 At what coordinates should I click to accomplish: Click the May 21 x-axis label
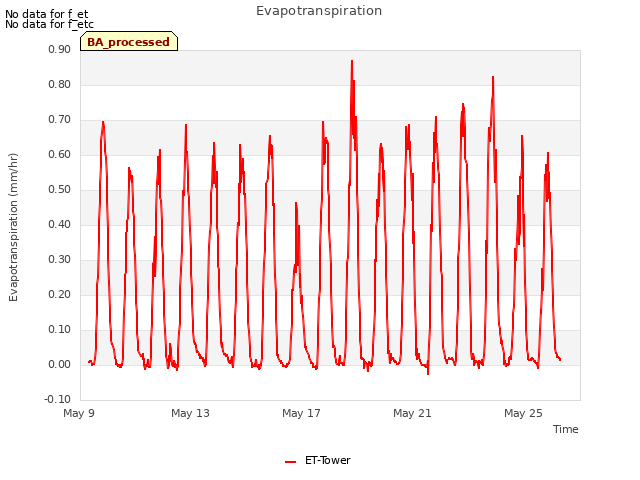(x=412, y=413)
